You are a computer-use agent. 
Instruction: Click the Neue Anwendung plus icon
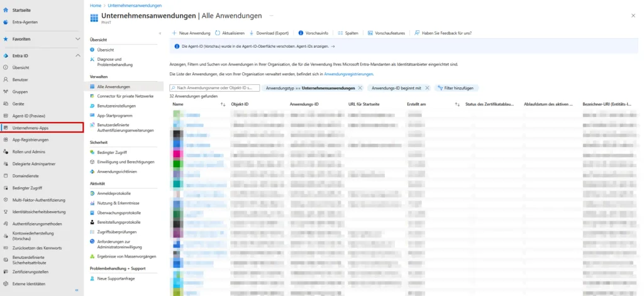click(174, 33)
